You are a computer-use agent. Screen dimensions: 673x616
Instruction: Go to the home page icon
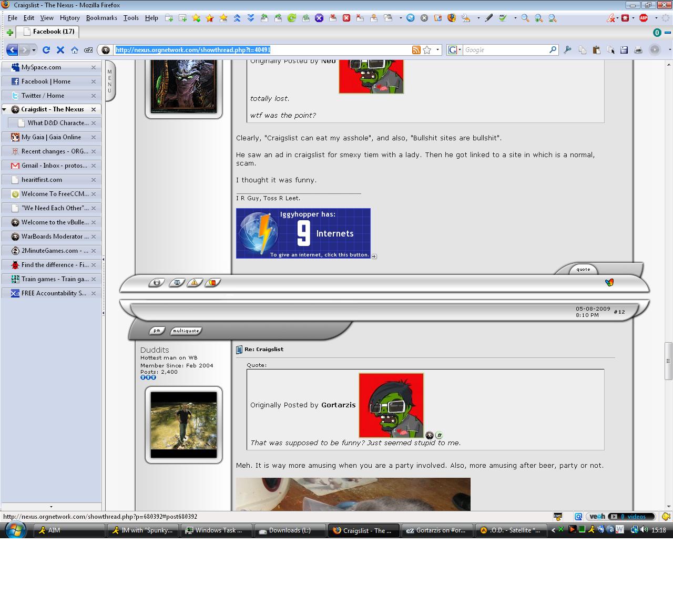click(x=75, y=50)
